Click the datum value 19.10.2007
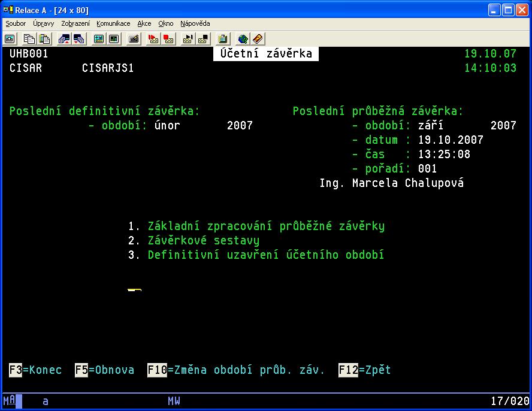The height and width of the screenshot is (411, 532). pos(451,140)
